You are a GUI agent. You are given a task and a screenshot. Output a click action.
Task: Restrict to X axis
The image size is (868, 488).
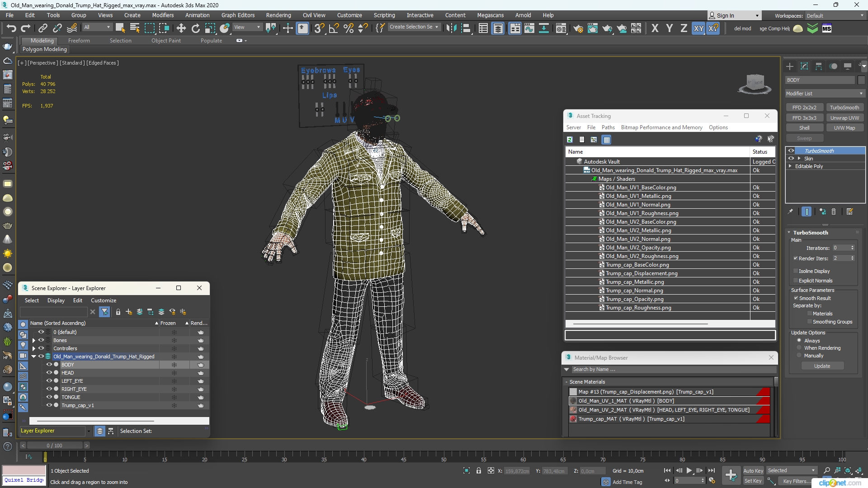[x=655, y=28]
